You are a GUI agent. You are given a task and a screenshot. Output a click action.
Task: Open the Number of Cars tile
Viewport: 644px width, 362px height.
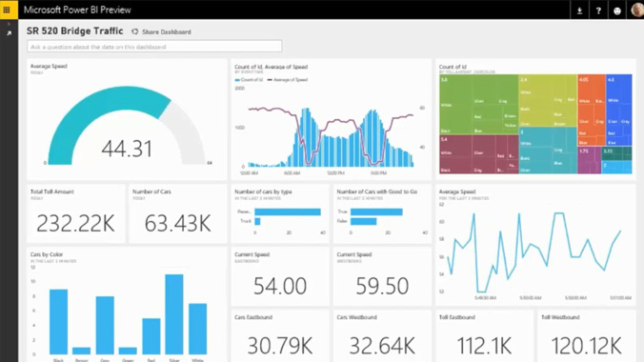tap(178, 213)
